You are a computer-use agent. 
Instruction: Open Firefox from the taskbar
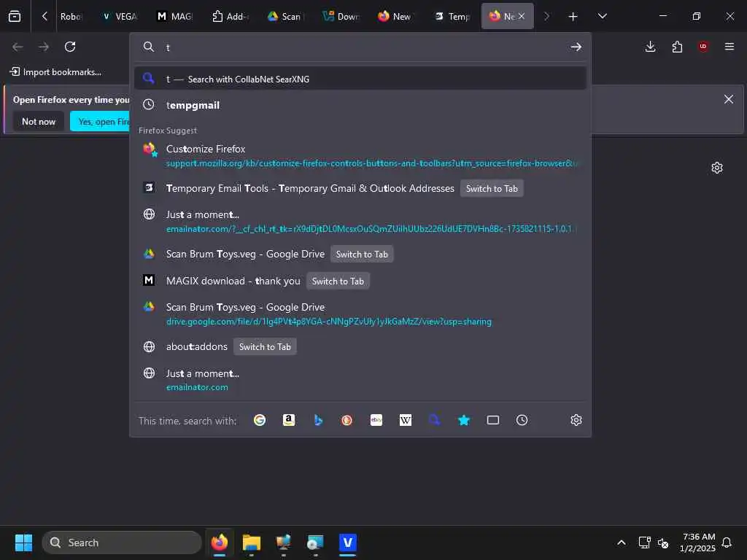click(x=220, y=542)
